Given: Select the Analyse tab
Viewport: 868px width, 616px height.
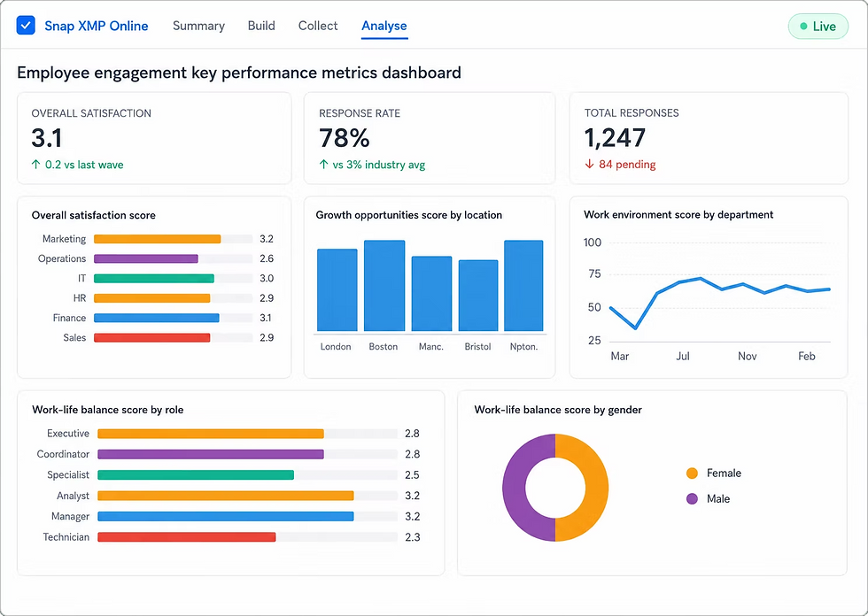Looking at the screenshot, I should 384,26.
